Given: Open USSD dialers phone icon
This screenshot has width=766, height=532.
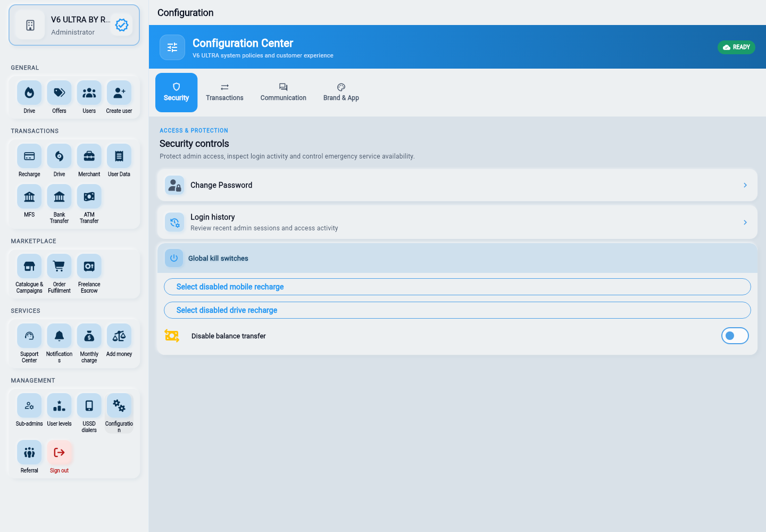Looking at the screenshot, I should point(89,406).
